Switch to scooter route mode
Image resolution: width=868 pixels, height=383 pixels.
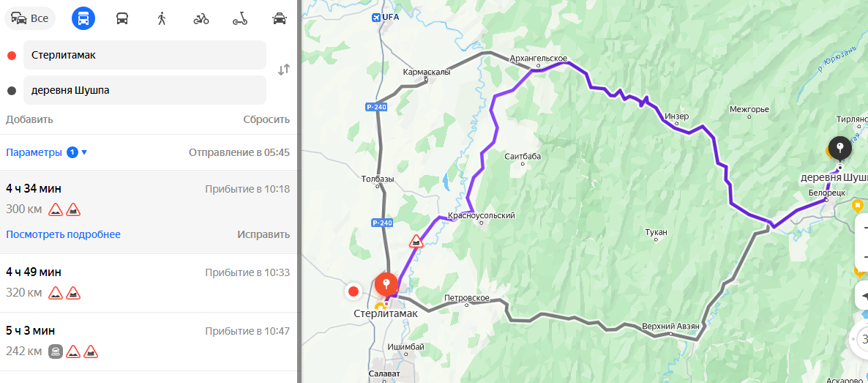point(240,18)
